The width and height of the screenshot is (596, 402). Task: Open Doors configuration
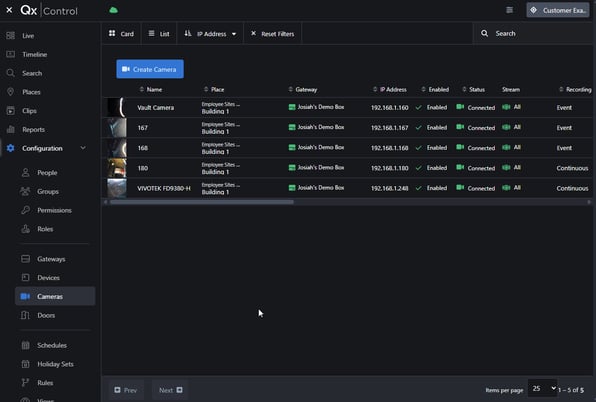coord(46,315)
